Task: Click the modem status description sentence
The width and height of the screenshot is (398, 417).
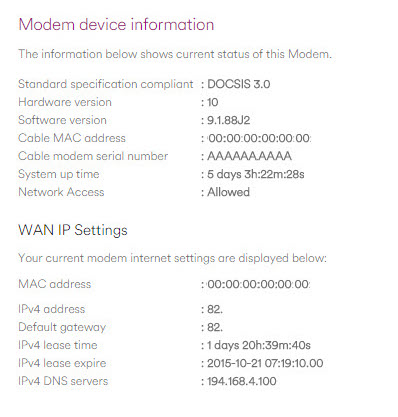Action: (175, 54)
